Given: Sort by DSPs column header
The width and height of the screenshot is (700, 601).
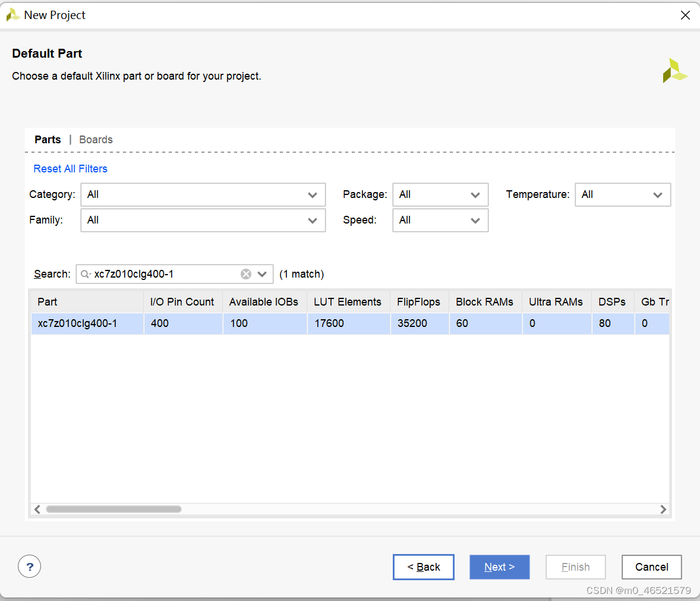Looking at the screenshot, I should point(613,302).
